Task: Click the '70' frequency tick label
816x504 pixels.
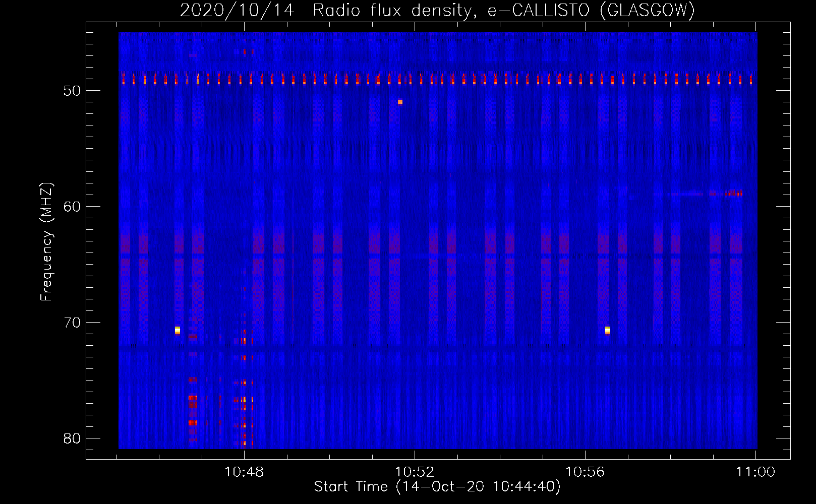Action: coord(72,323)
